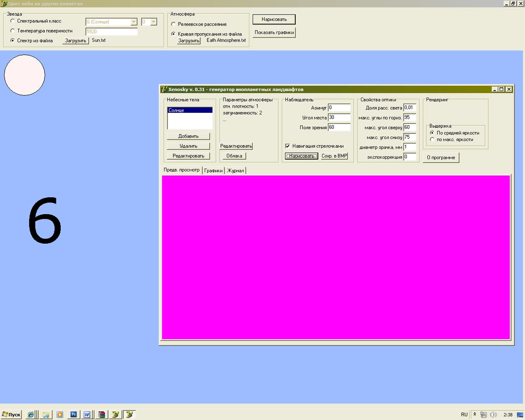Viewport: 525px width, 420px height.
Task: Click the Показать графики button
Action: pos(274,33)
